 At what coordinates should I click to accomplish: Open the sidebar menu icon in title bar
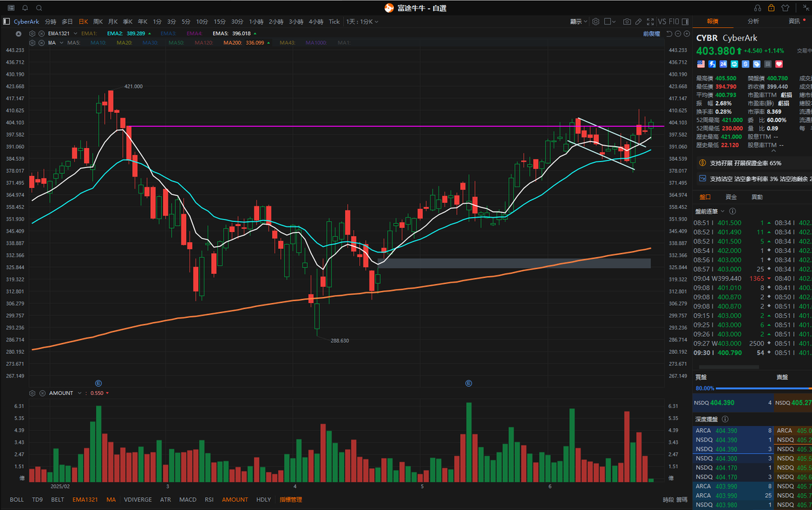11,8
